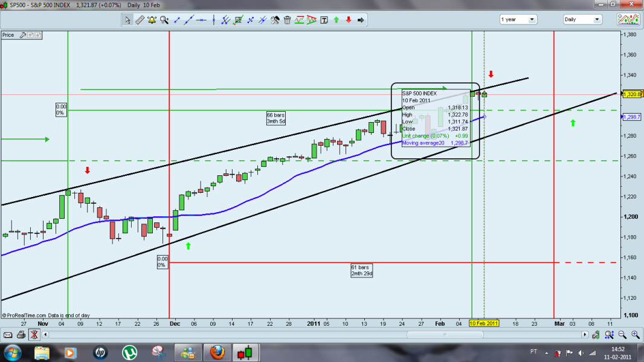Click the printer icon

tap(21, 335)
